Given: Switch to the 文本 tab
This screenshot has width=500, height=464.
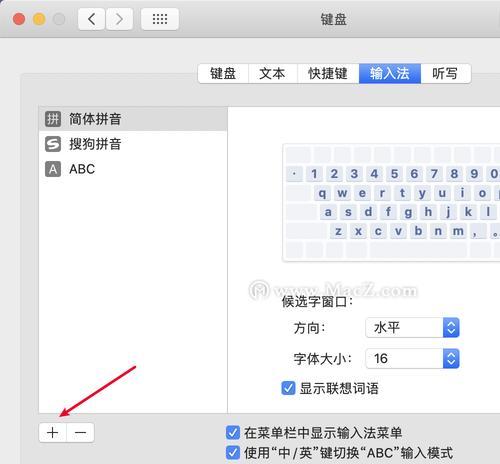Looking at the screenshot, I should coord(272,73).
